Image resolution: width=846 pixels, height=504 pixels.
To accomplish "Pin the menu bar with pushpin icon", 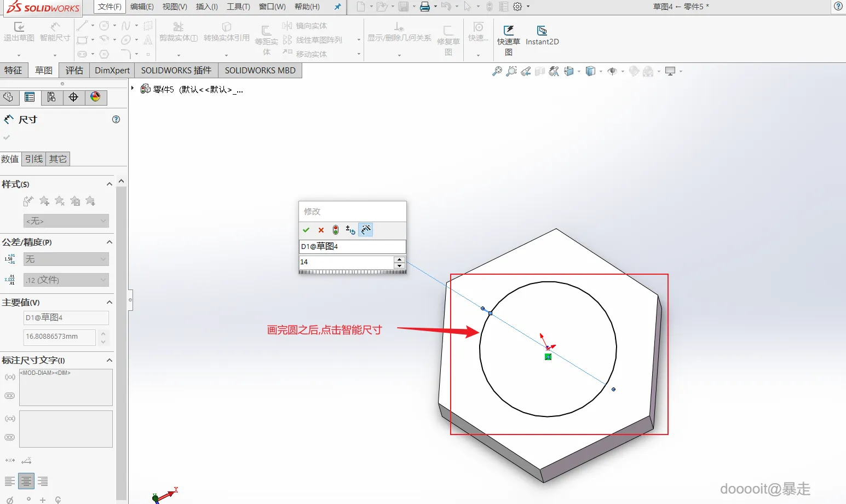I will coord(337,7).
